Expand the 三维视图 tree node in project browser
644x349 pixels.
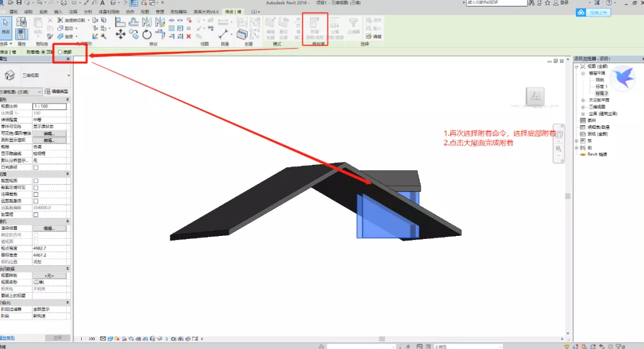pos(583,107)
